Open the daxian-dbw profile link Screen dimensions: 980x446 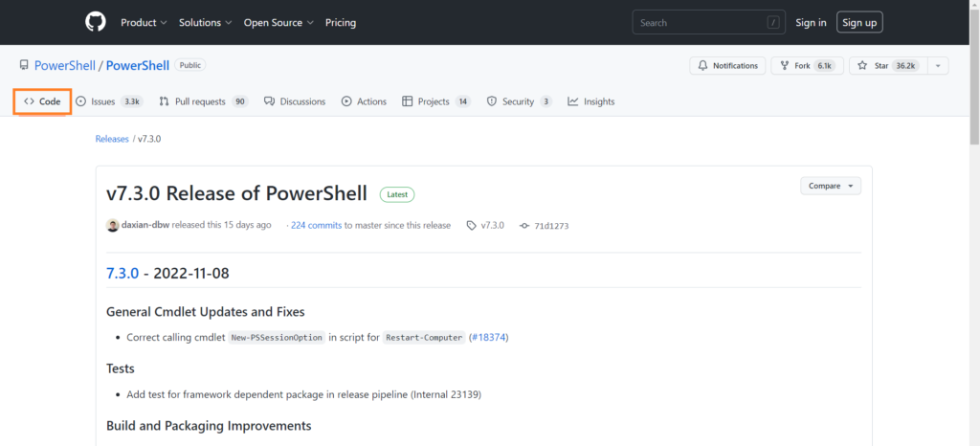click(145, 225)
